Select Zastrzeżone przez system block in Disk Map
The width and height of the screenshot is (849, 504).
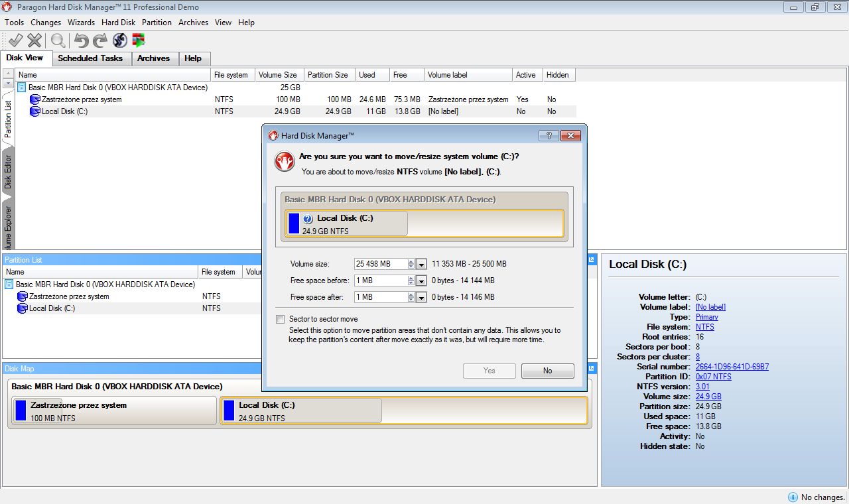(x=114, y=410)
